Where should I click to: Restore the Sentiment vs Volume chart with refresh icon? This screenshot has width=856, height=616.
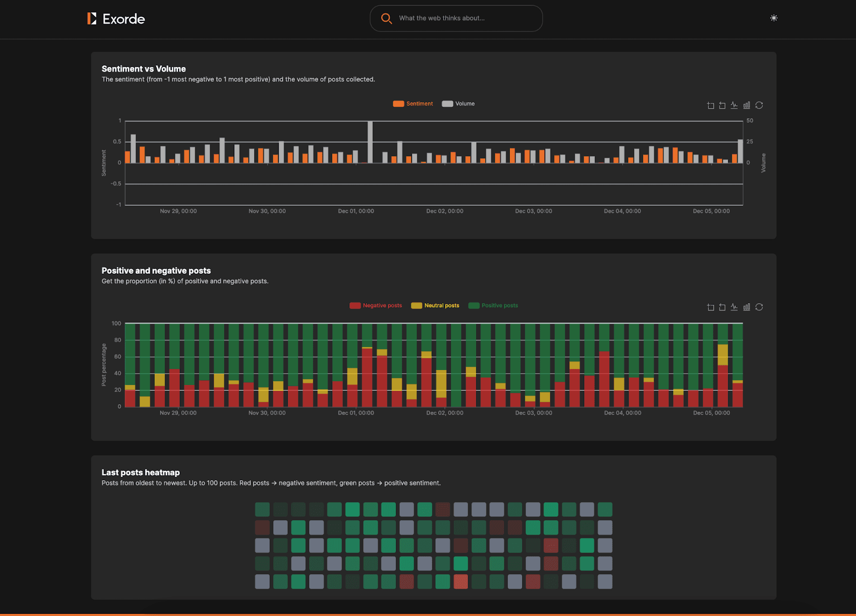[x=759, y=105]
